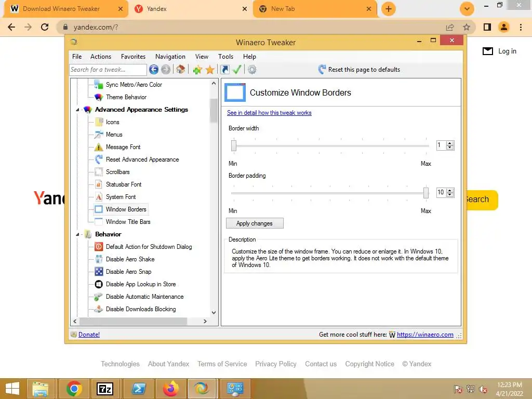Open Window Title Bars tweak
The height and width of the screenshot is (399, 532).
point(128,222)
